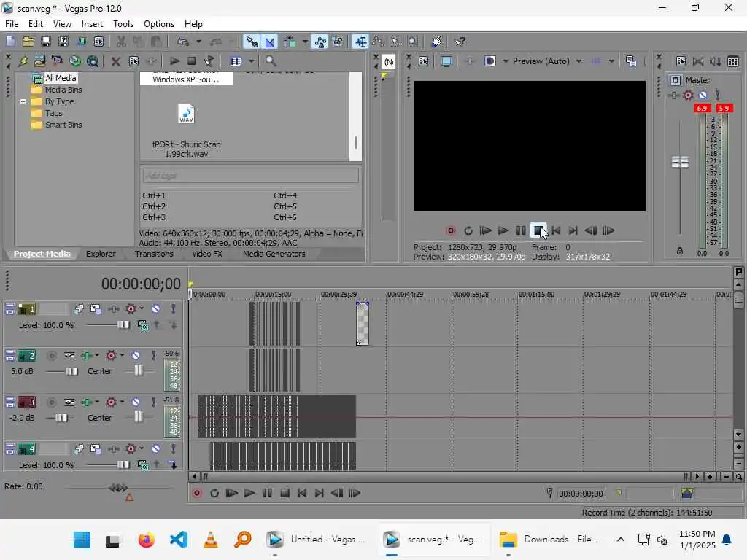This screenshot has height=560, width=747.
Task: Select the Normal Edit tool in toolbar
Action: [x=360, y=42]
